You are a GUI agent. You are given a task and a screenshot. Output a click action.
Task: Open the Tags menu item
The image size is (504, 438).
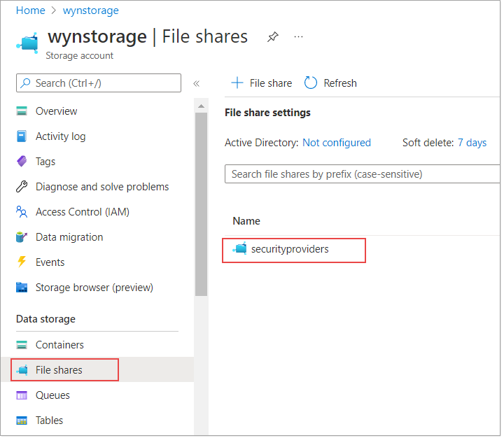point(45,162)
